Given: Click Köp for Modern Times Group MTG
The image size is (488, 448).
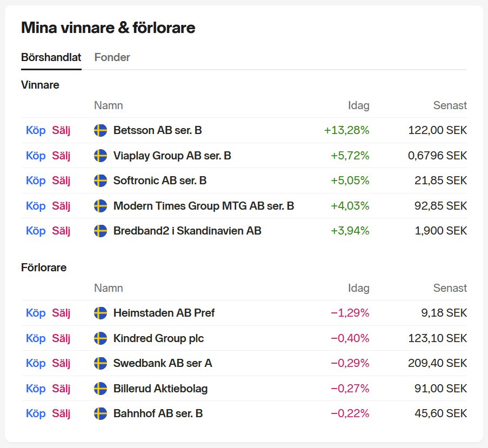Looking at the screenshot, I should coord(36,206).
